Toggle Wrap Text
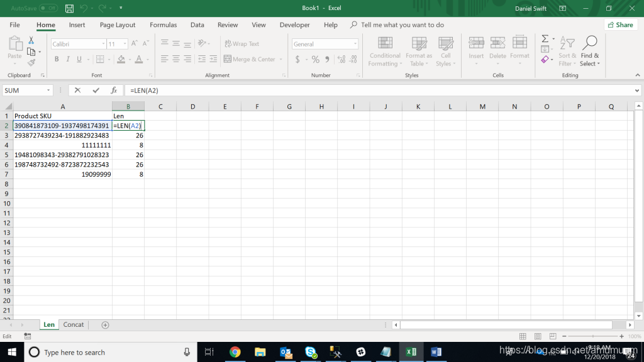Viewport: 644px width, 362px height. pos(242,43)
